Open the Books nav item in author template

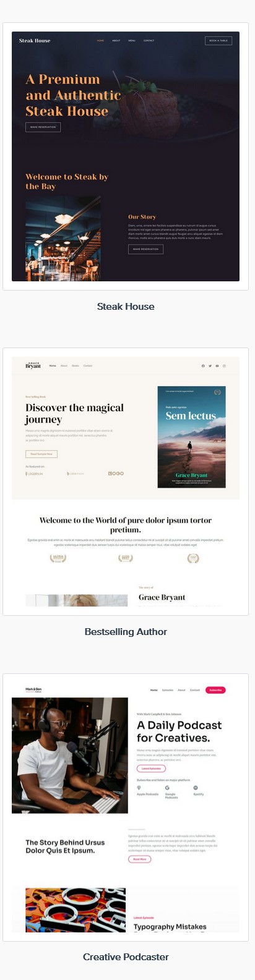76,366
